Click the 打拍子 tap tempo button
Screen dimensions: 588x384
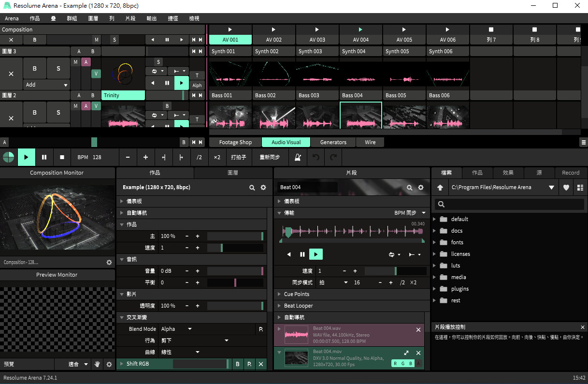[239, 157]
